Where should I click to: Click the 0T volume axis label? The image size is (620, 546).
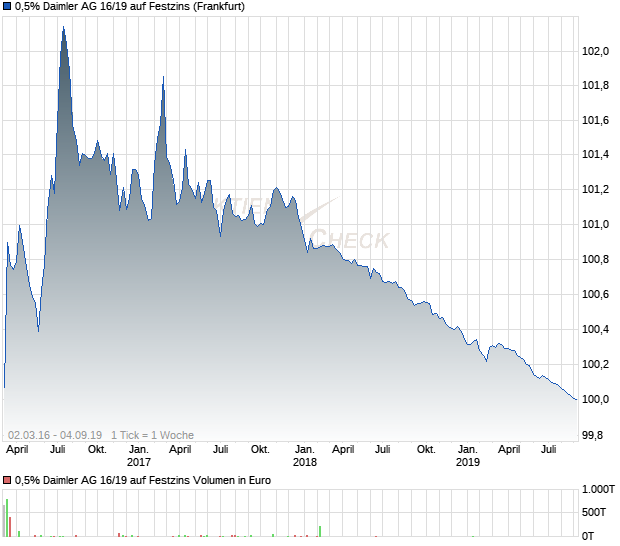[x=588, y=536]
